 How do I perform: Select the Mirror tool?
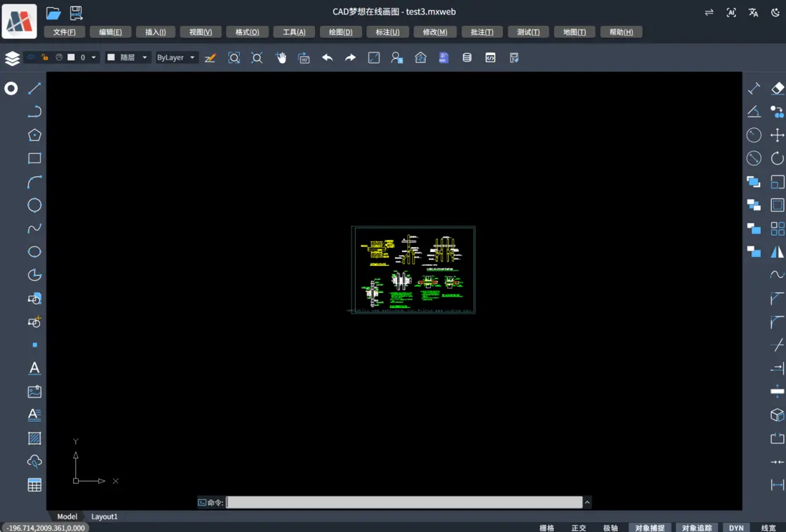pyautogui.click(x=777, y=252)
